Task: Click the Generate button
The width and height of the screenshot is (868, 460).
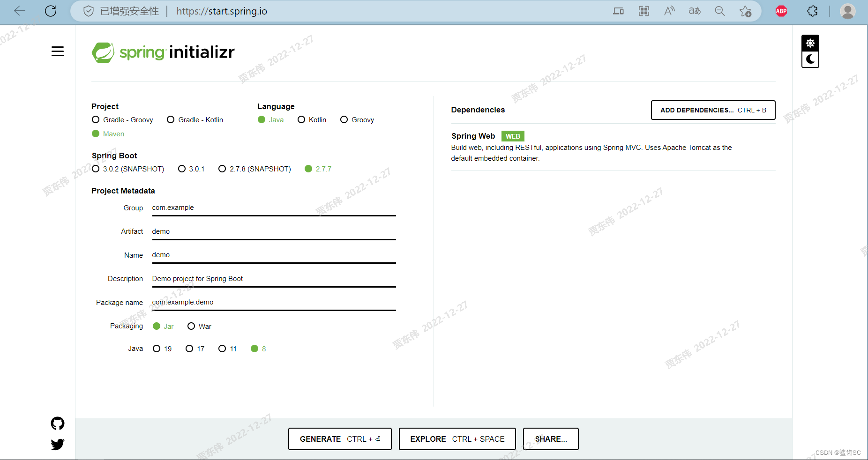Action: [x=340, y=439]
